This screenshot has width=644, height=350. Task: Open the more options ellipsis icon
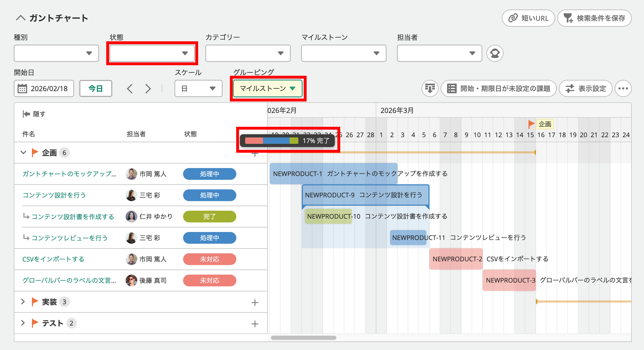(x=623, y=88)
